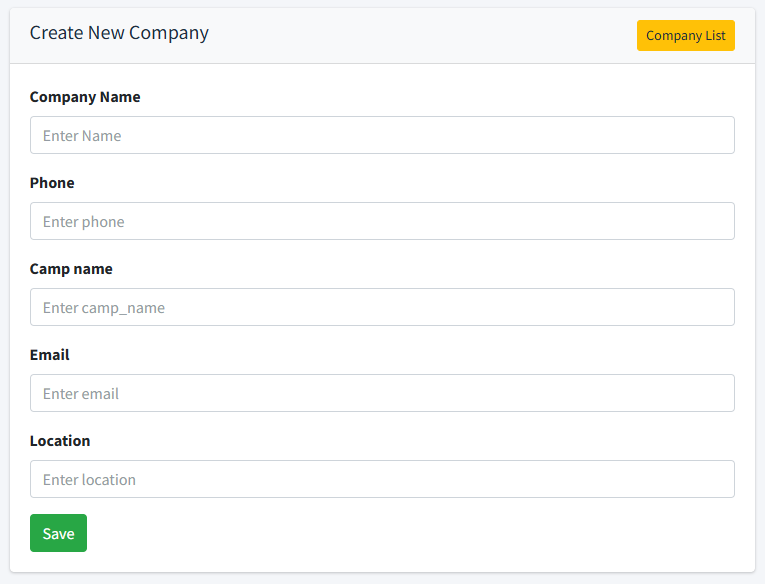Click the "Enter email" placeholder text
Viewport: 765px width, 584px height.
[81, 394]
